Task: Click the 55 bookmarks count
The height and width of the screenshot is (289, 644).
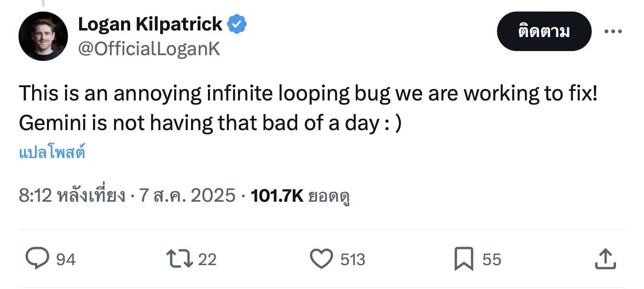Action: (492, 260)
